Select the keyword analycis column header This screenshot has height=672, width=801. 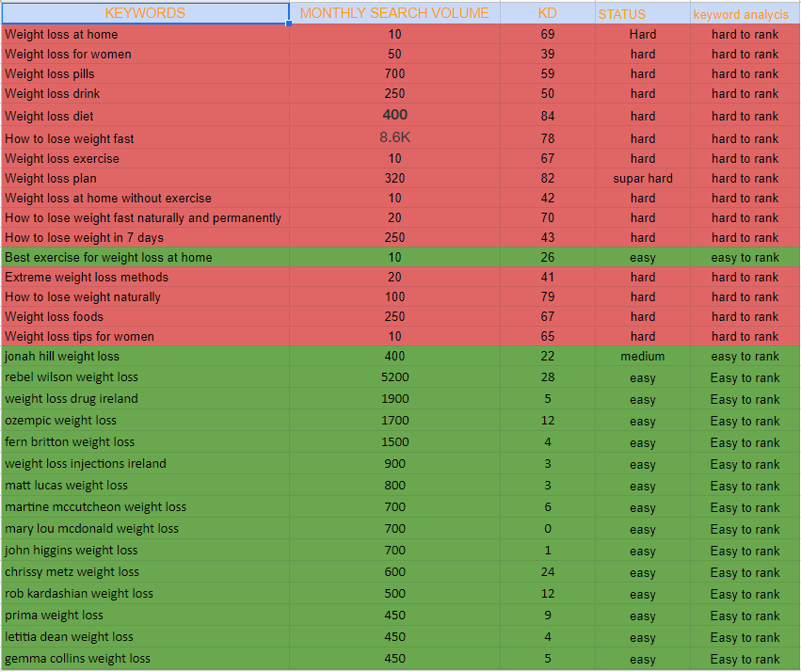(744, 12)
